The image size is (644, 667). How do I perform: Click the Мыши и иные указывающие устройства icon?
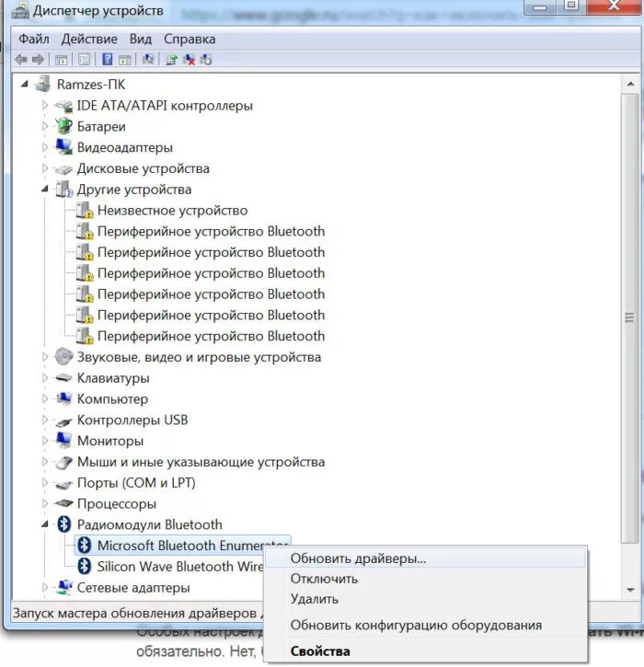pos(63,463)
